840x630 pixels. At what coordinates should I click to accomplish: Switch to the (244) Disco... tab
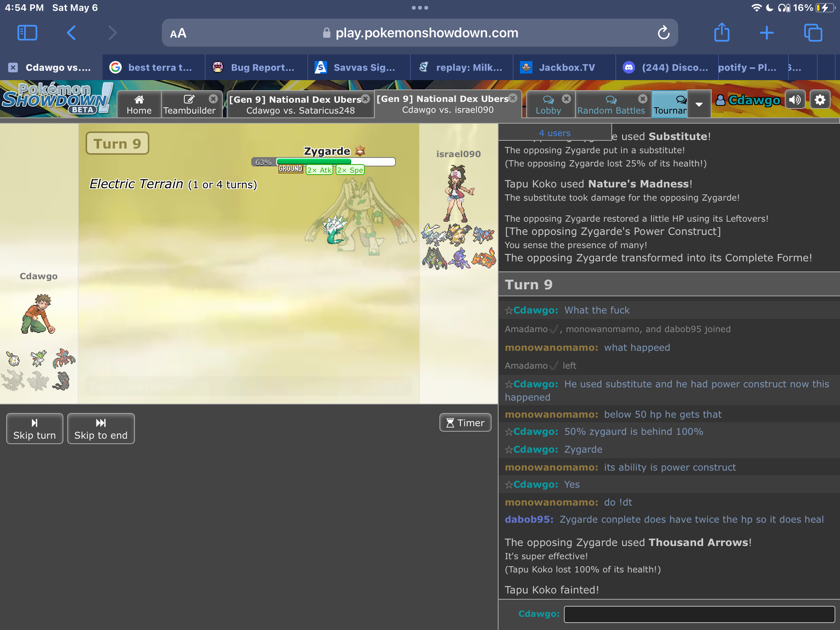[x=667, y=67]
